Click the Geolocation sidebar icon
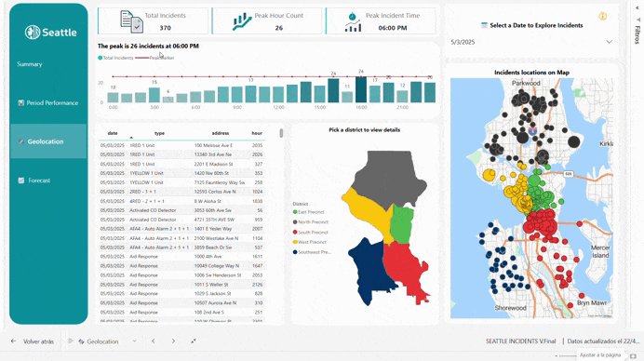Screen dimensions: 644x361 [21, 141]
